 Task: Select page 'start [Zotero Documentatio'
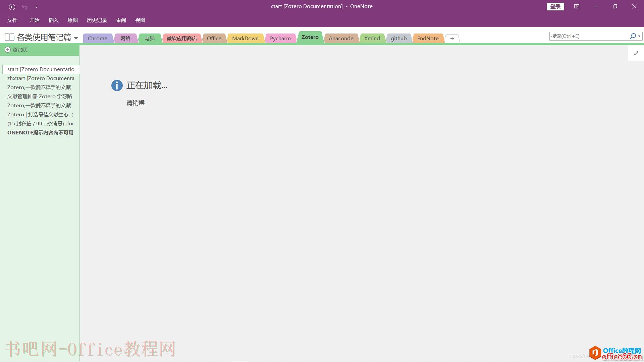point(41,69)
